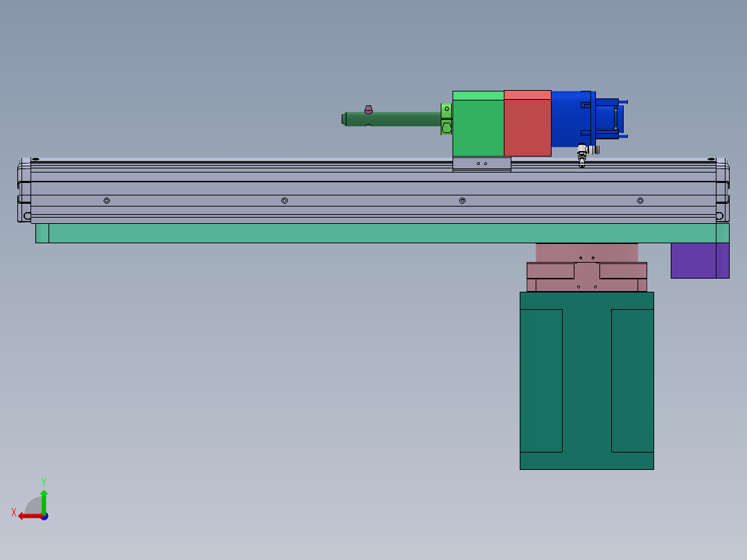This screenshot has width=747, height=560.
Task: Select the long teal support plate
Action: pyautogui.click(x=383, y=234)
